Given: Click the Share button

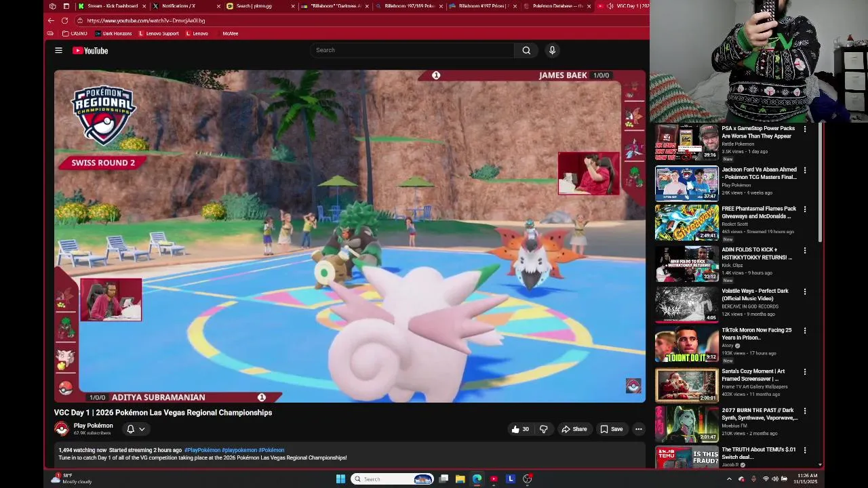Looking at the screenshot, I should [x=574, y=429].
